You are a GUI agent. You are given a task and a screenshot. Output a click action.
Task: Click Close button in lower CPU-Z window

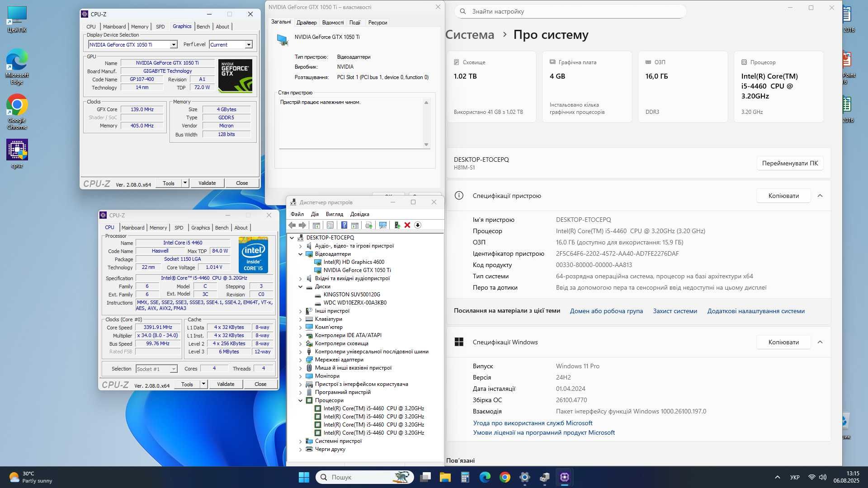point(260,384)
